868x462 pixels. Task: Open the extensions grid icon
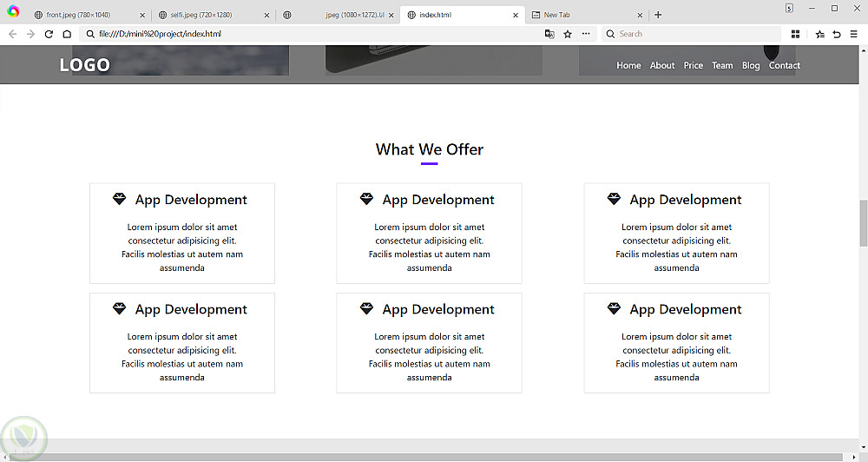[x=795, y=34]
